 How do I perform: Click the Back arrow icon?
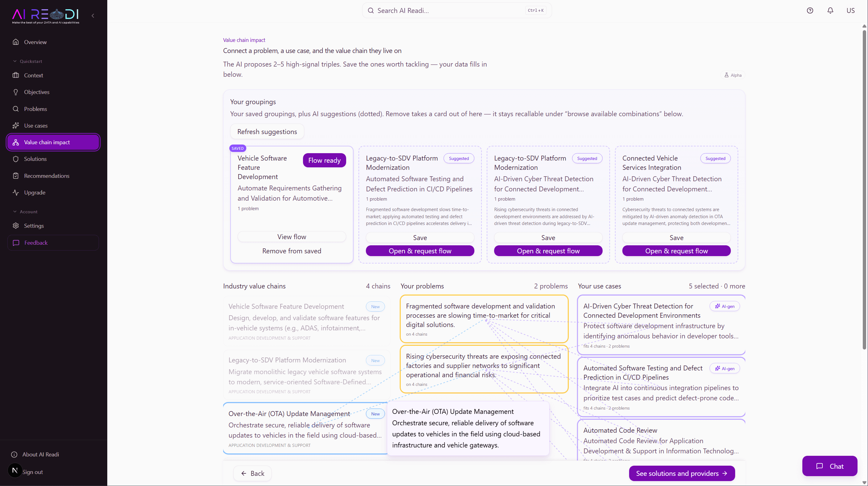(244, 474)
